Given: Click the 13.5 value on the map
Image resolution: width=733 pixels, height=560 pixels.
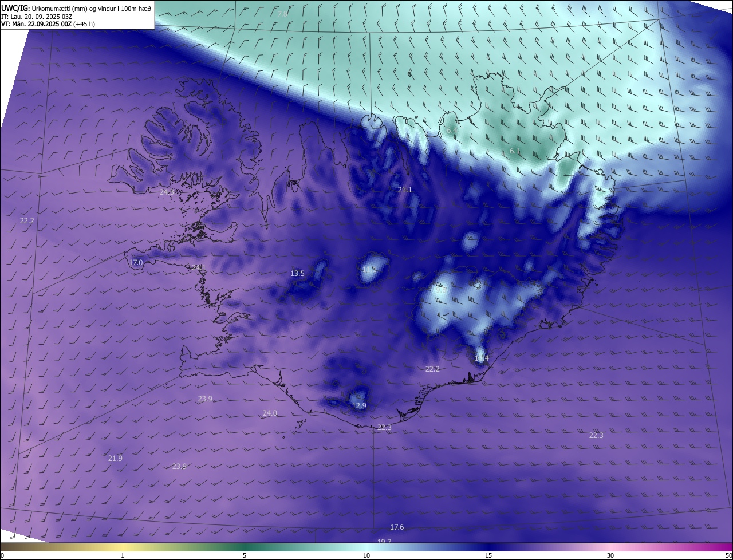Looking at the screenshot, I should point(297,273).
